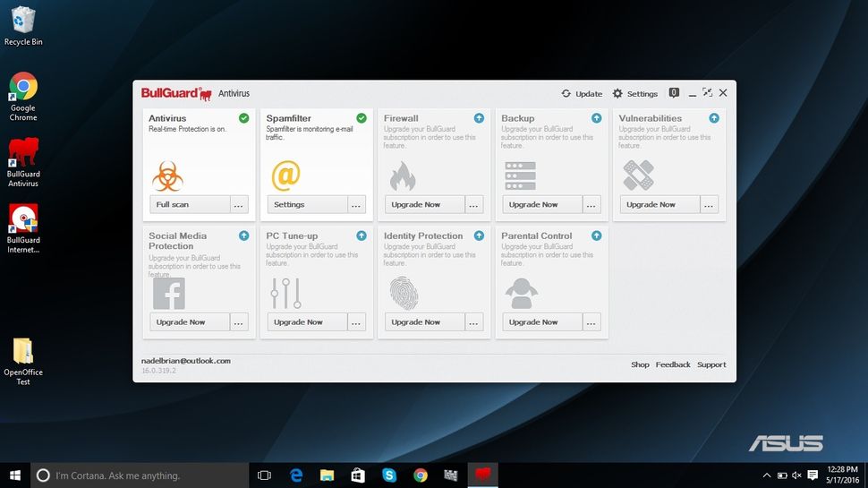Toggle BullGuard compact view icon
This screenshot has height=488, width=868.
708,92
